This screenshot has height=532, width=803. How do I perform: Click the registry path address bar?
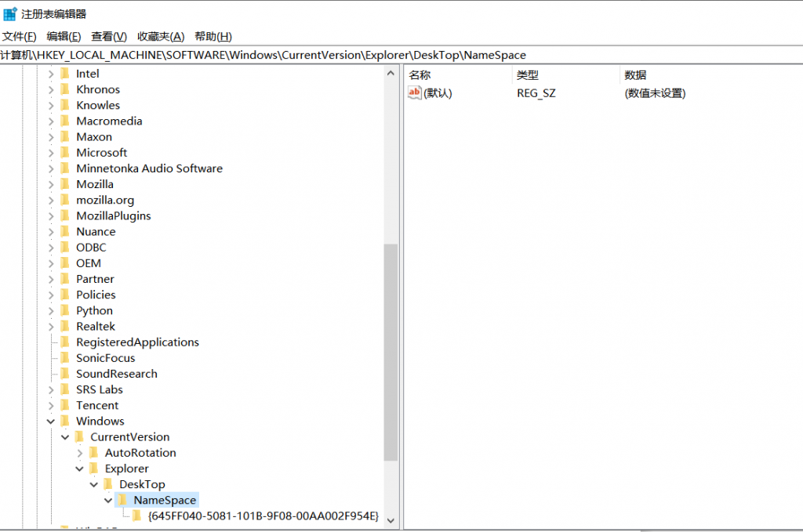pyautogui.click(x=401, y=55)
